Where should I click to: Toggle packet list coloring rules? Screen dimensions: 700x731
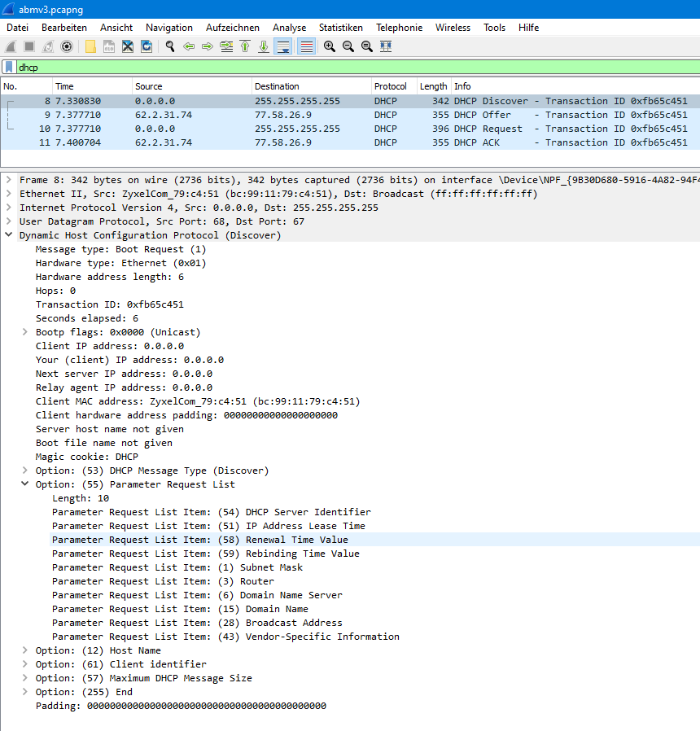tap(307, 46)
